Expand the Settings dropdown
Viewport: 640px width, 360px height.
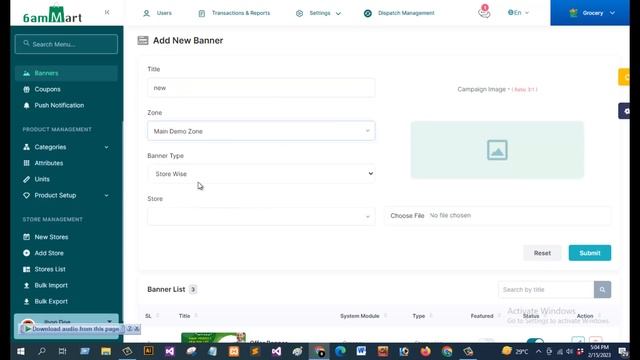point(318,13)
